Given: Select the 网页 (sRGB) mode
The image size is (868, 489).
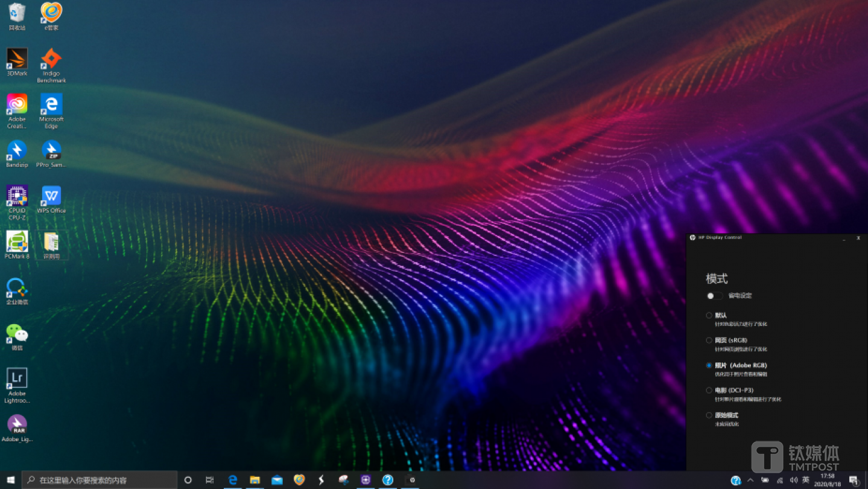Looking at the screenshot, I should (x=709, y=340).
